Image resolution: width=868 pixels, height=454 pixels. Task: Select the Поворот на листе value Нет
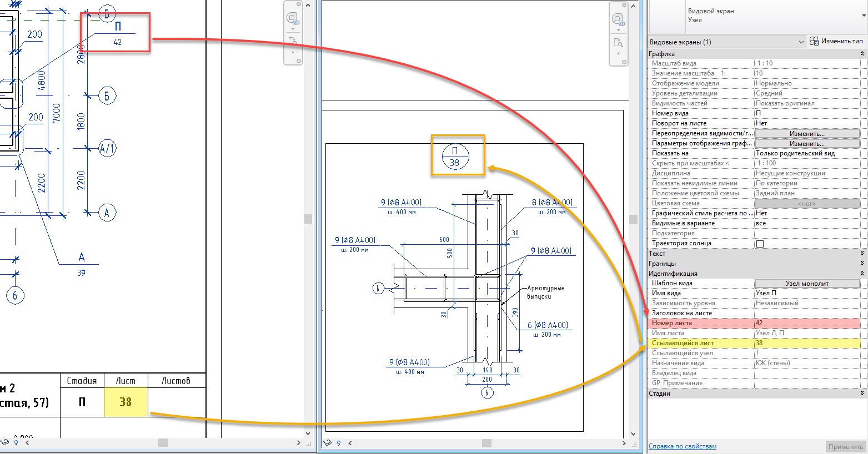point(807,123)
